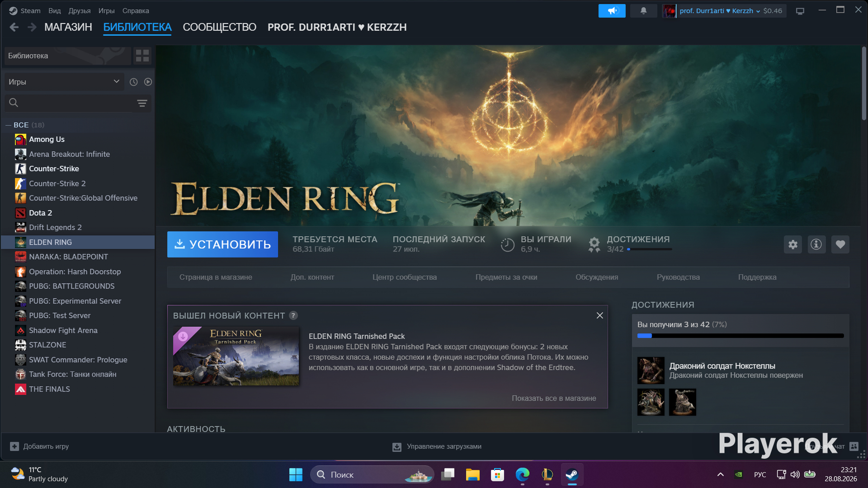Open Центр сообщества link
This screenshot has width=868, height=488.
tap(405, 277)
